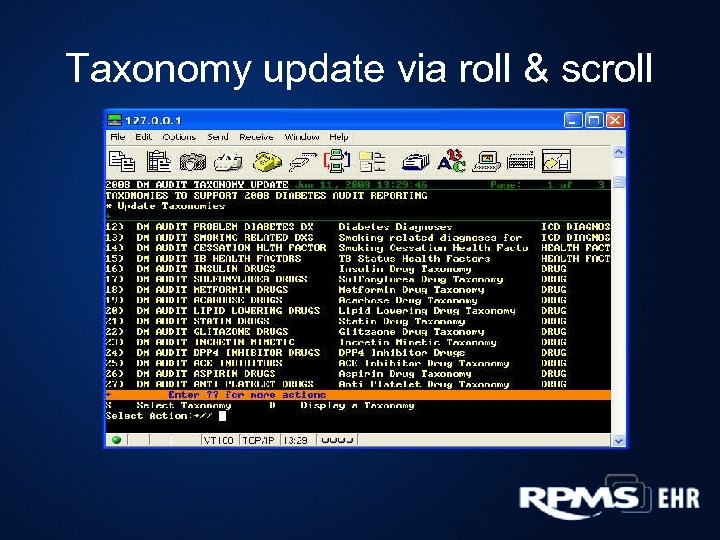Click the DM AUDIT ASPIRIN DRUGS row

tap(358, 374)
